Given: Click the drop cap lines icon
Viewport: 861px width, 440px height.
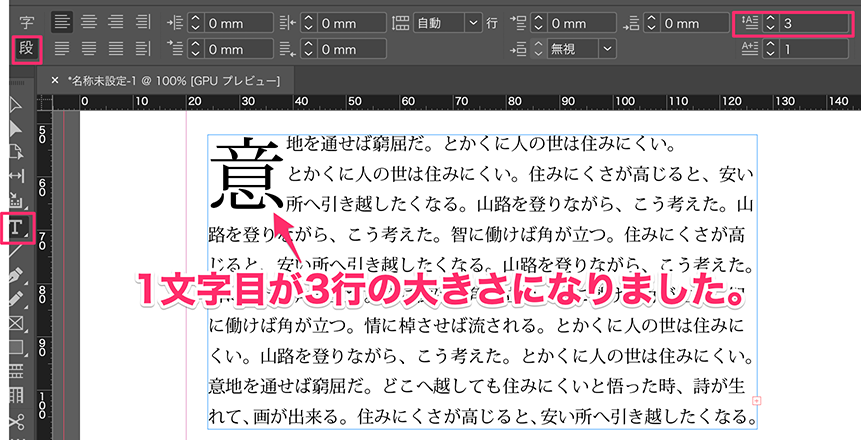Looking at the screenshot, I should [750, 23].
